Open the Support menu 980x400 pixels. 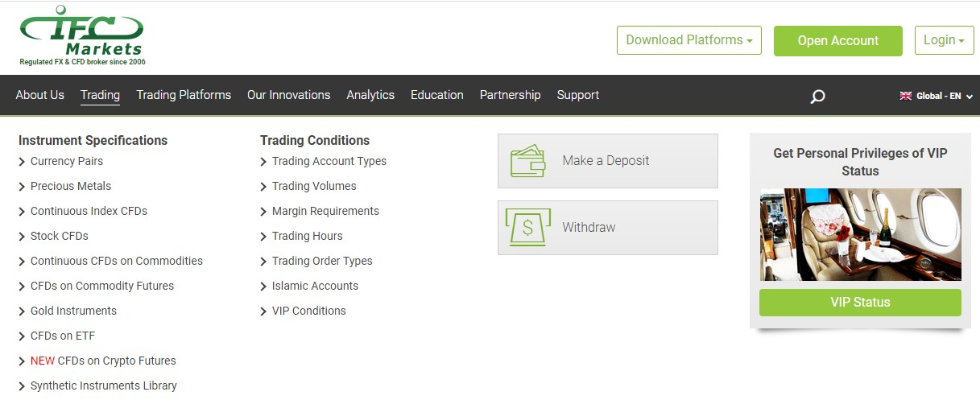pyautogui.click(x=578, y=95)
